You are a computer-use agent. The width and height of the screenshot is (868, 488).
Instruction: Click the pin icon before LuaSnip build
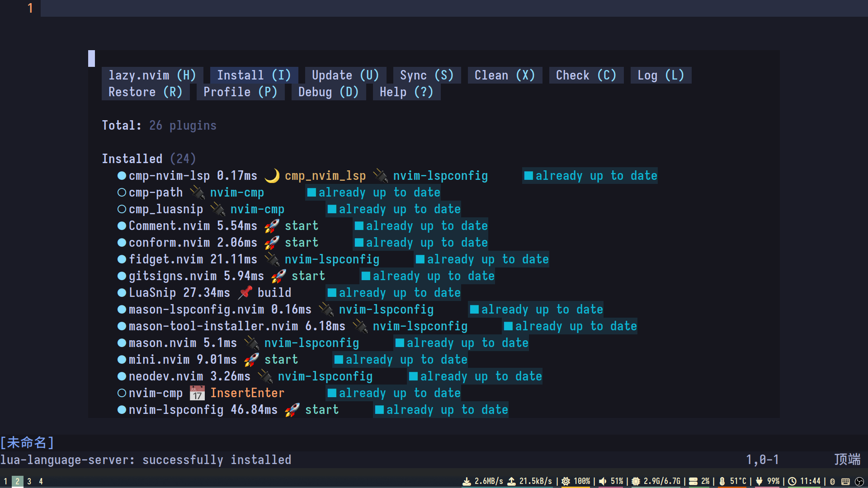(x=245, y=293)
